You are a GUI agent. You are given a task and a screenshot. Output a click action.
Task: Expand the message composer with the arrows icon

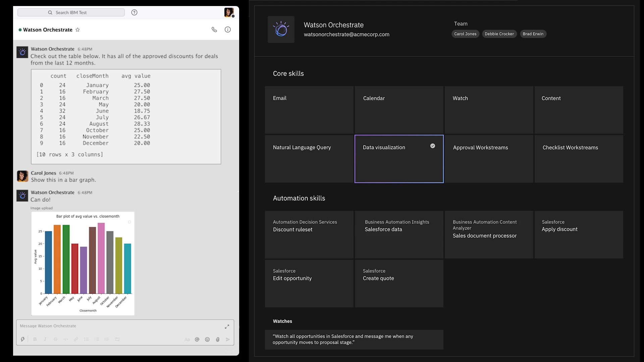227,326
